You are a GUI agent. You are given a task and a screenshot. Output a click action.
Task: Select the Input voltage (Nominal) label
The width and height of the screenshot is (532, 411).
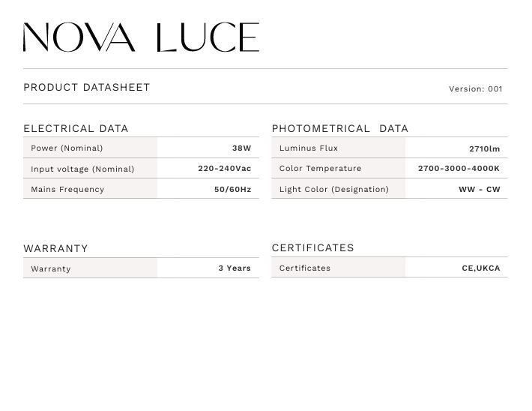coord(82,169)
